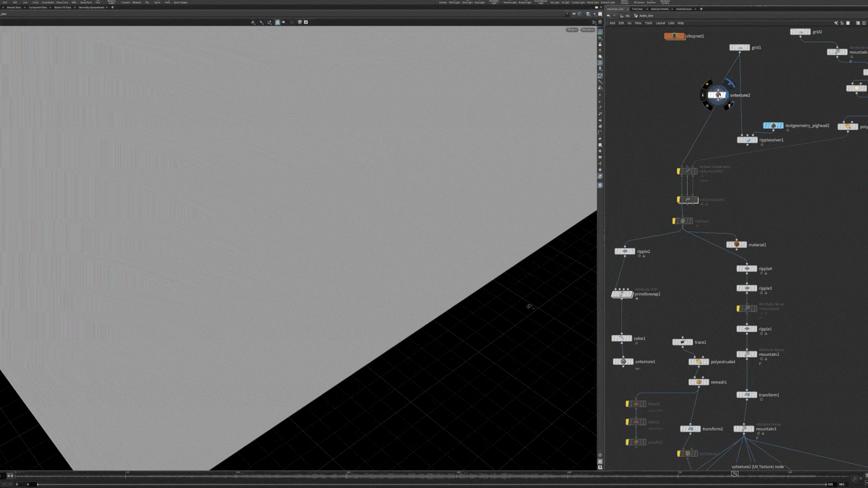Select the mountain2 node

[747, 354]
